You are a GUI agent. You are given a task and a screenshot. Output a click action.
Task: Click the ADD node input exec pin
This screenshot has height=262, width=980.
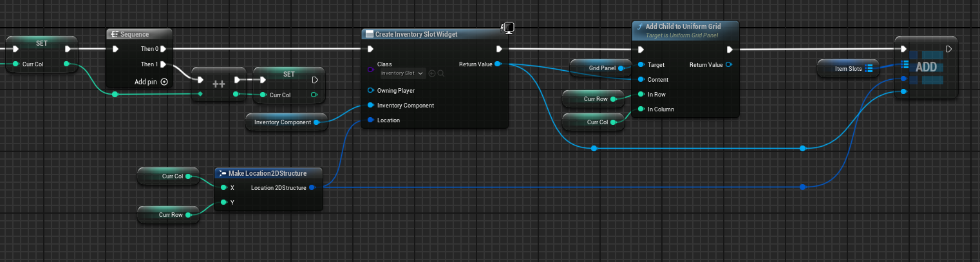(904, 49)
